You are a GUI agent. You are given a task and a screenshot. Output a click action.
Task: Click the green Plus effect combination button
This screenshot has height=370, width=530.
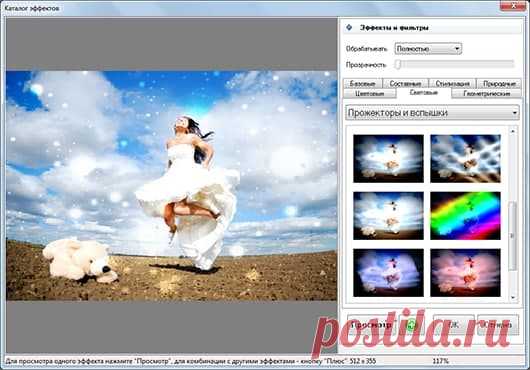pos(412,325)
